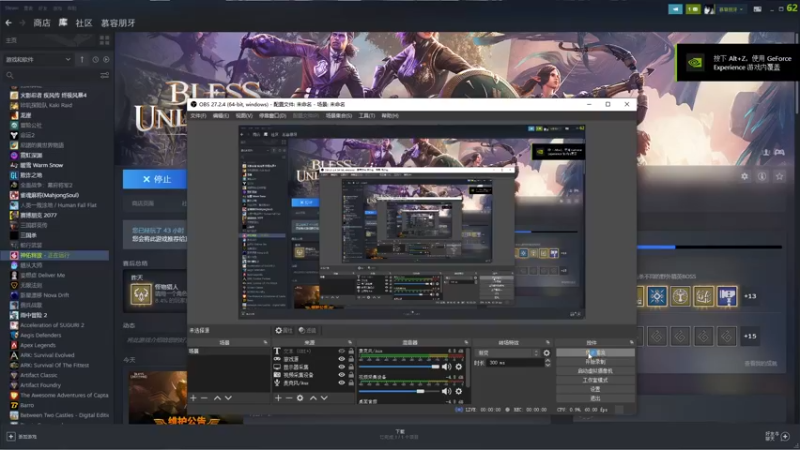Click the ready-to-play circle icon
Viewport: 800px width, 450px height.
pos(106,60)
